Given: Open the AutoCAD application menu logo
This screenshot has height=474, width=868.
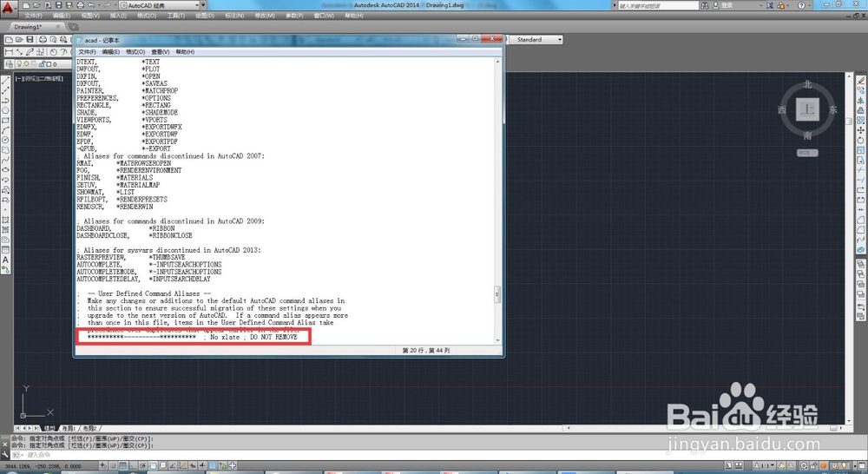Looking at the screenshot, I should point(7,8).
